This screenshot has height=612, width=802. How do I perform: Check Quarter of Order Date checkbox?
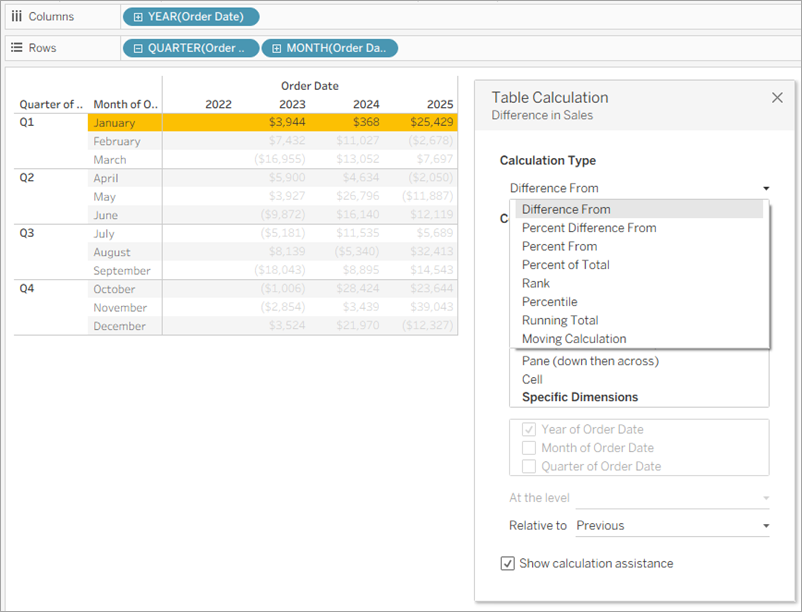pyautogui.click(x=529, y=466)
